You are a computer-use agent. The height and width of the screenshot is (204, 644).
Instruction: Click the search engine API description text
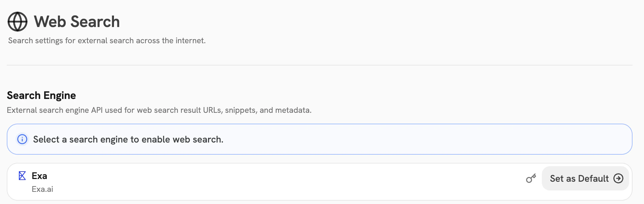(159, 110)
